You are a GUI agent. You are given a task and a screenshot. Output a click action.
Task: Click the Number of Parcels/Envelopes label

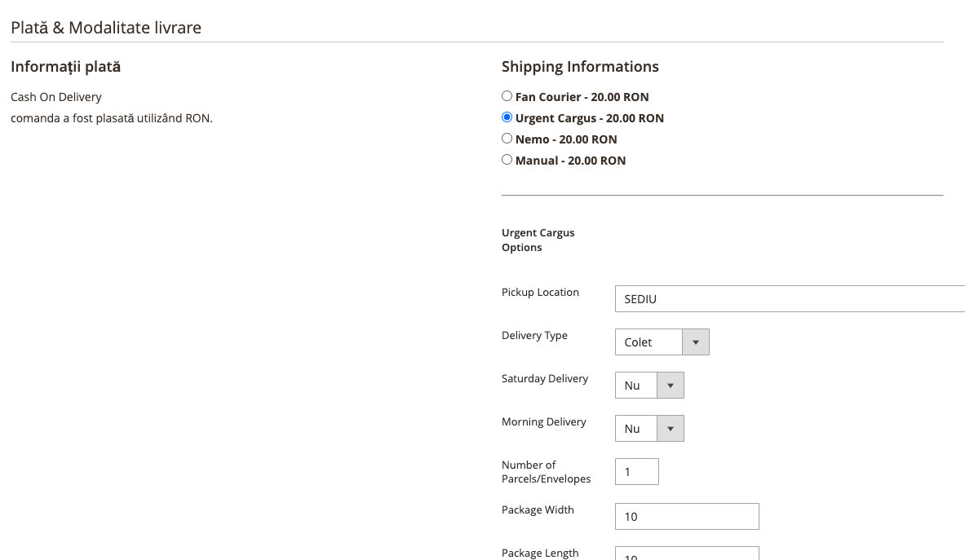point(546,472)
